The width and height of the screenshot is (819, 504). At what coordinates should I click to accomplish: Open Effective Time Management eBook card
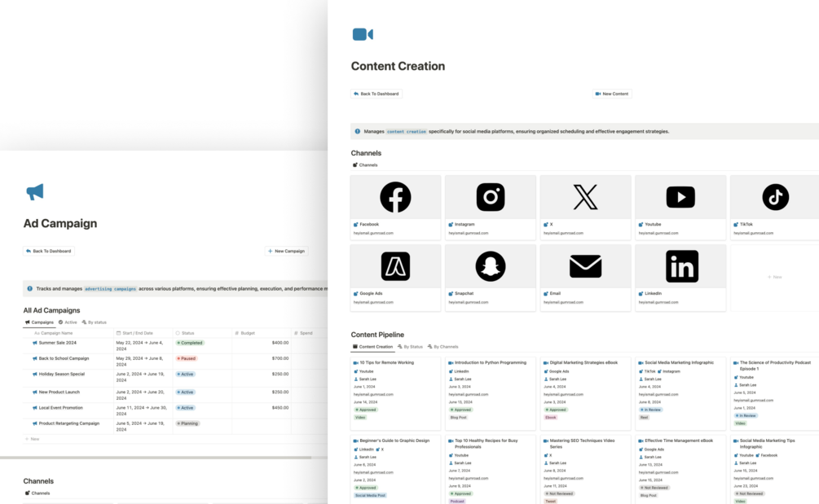[x=680, y=470]
